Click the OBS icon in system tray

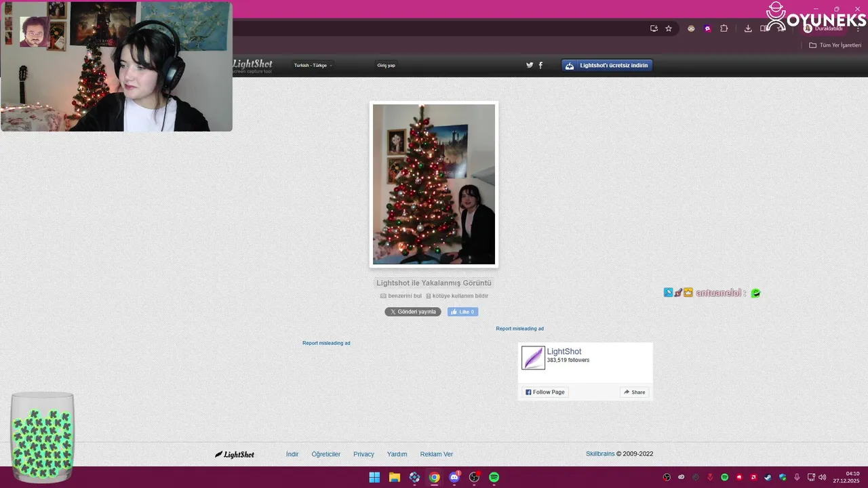[667, 477]
